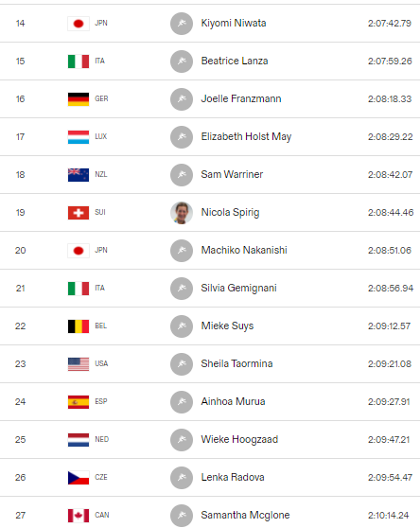The image size is (420, 528).
Task: Click the Czech flag icon
Action: pos(79,478)
